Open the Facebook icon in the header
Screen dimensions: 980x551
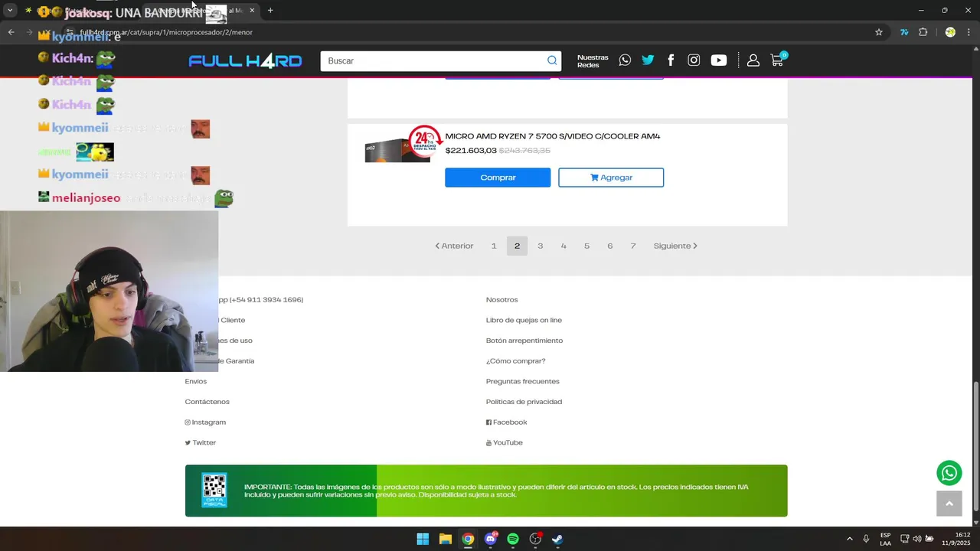671,60
